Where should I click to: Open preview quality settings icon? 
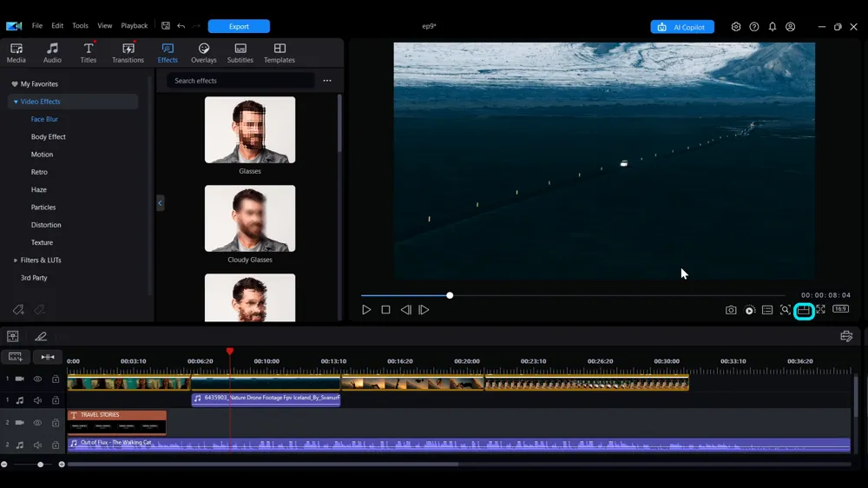(750, 310)
